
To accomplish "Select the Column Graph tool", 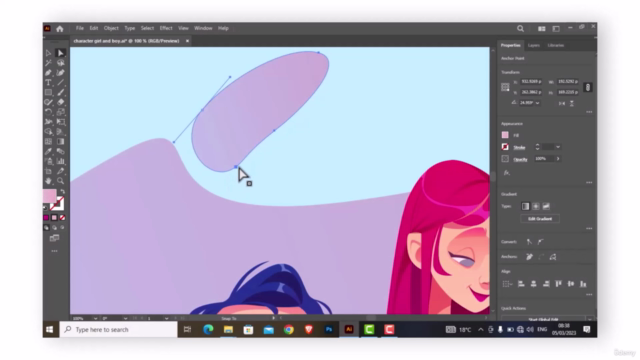I will (x=60, y=161).
